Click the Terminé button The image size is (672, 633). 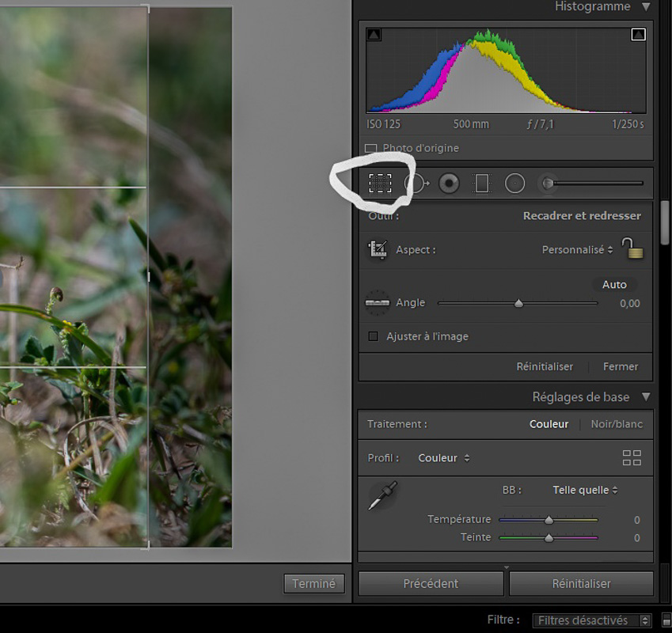313,583
